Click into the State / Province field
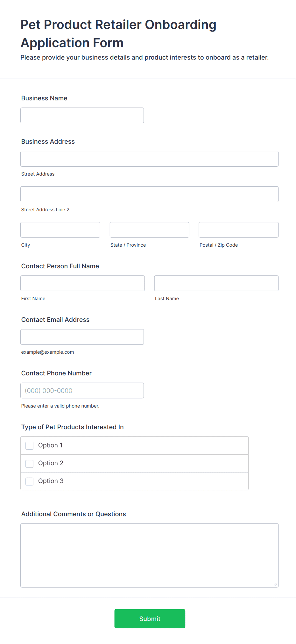 pos(149,229)
